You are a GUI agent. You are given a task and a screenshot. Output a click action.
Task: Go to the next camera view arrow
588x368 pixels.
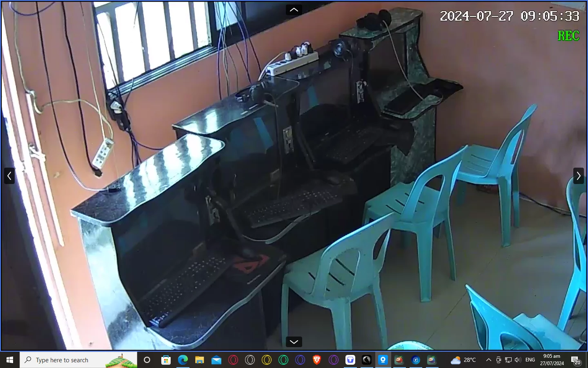click(578, 176)
